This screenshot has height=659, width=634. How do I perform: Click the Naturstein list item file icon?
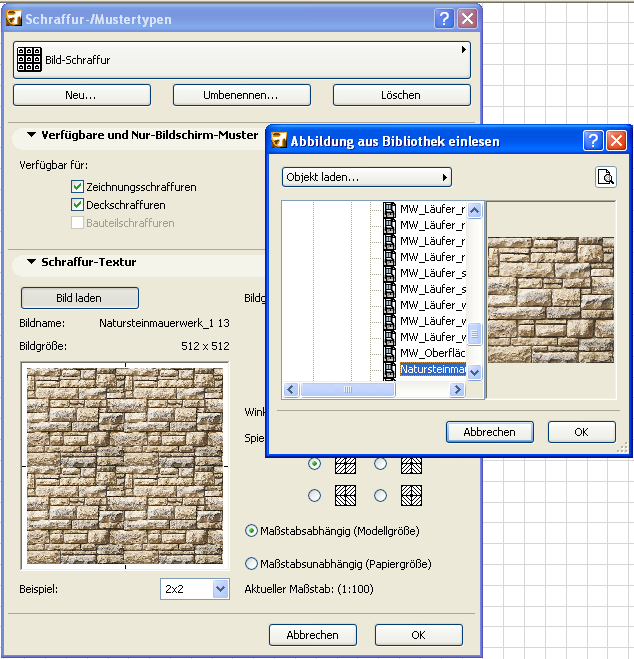pyautogui.click(x=389, y=369)
